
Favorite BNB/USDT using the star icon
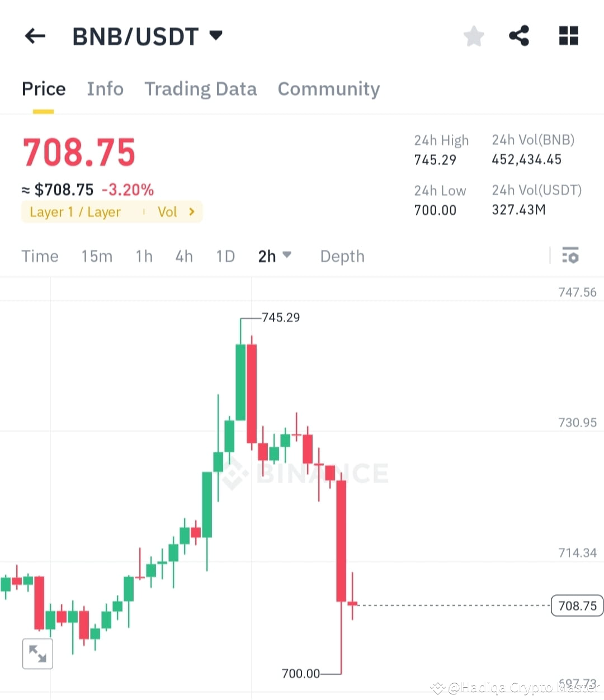pyautogui.click(x=474, y=35)
